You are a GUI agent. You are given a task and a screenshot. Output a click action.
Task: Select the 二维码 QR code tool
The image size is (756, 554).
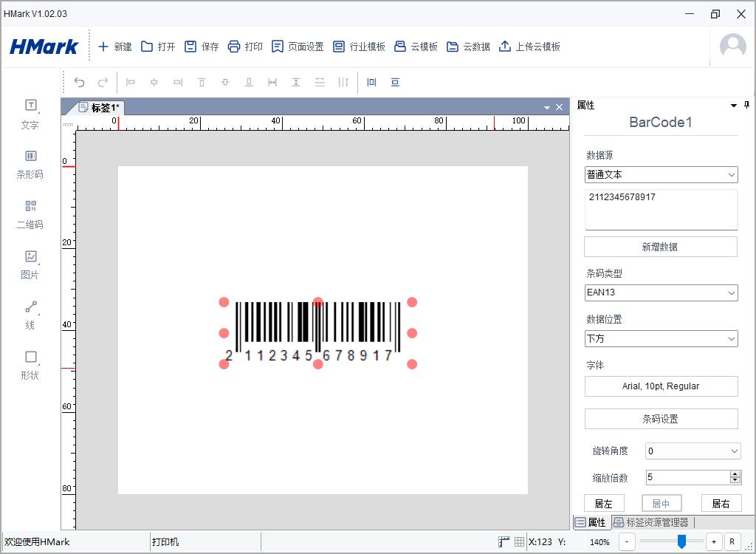click(30, 214)
